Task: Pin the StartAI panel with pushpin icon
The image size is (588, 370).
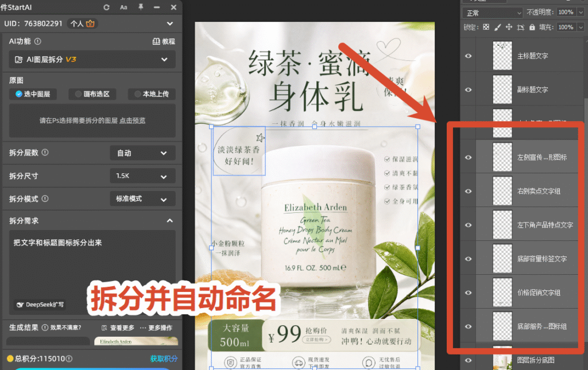Action: [x=141, y=7]
